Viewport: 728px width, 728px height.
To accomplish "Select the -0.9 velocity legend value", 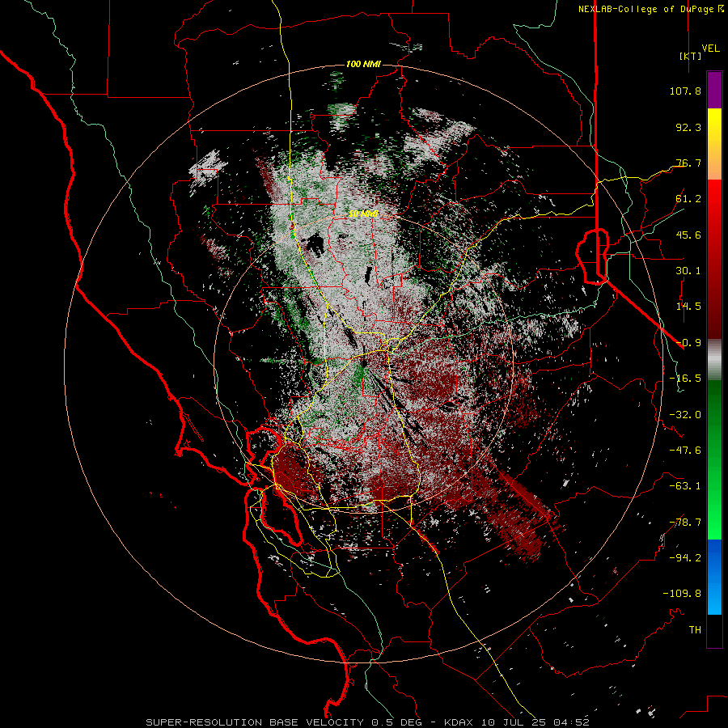I will pos(688,343).
